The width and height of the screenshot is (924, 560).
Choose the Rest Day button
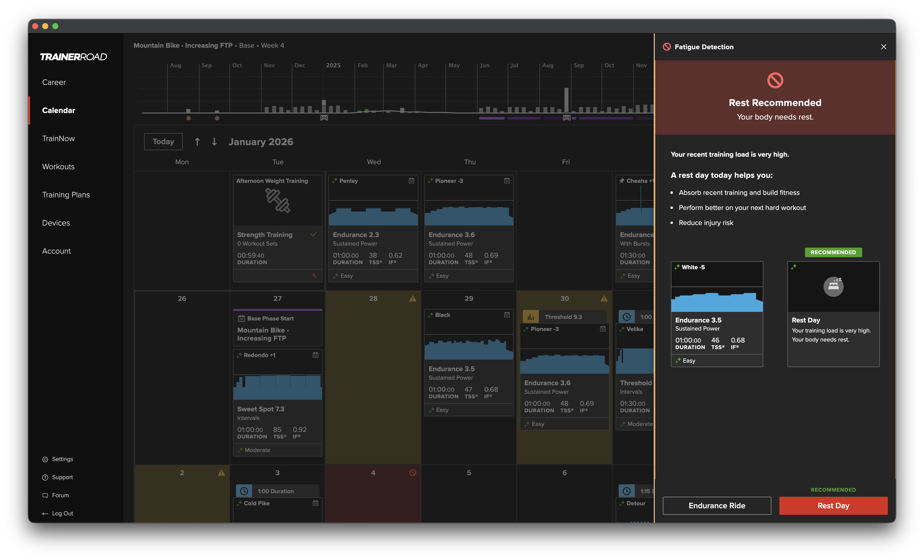point(833,506)
